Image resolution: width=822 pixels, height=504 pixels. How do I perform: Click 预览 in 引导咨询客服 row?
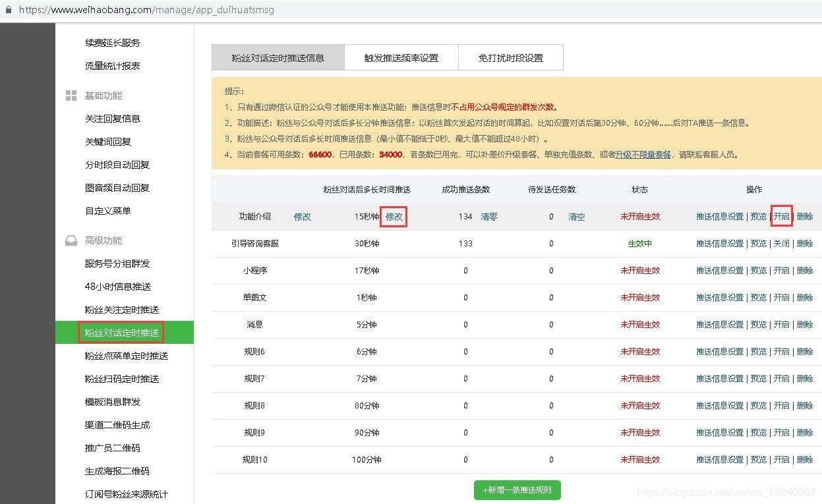click(759, 244)
